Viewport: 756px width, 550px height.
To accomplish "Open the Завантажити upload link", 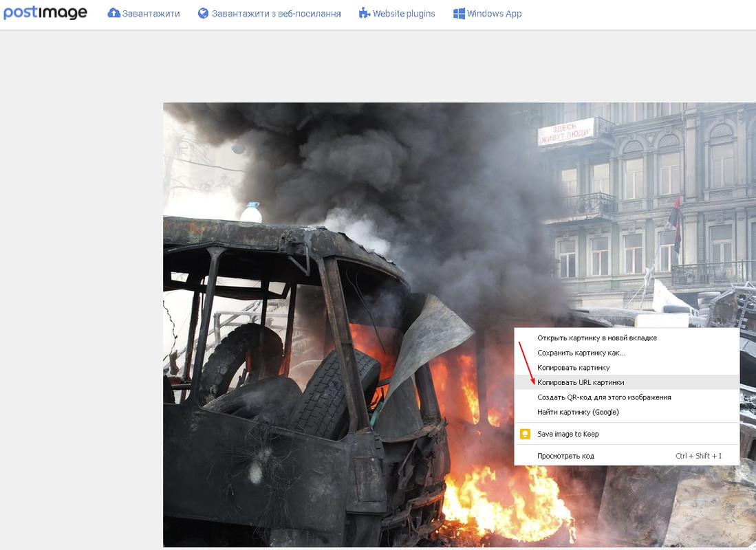I will point(151,14).
